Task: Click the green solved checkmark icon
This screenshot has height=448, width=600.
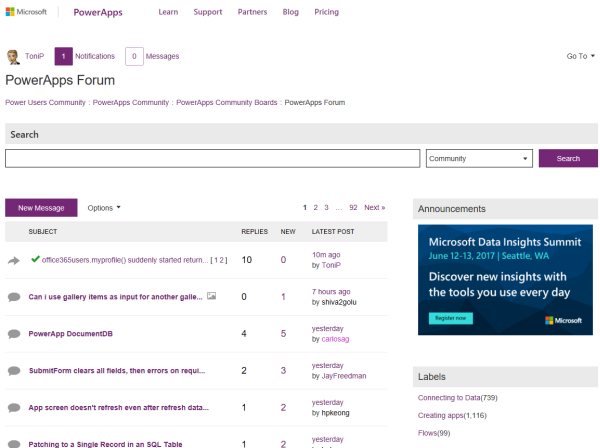Action: click(x=35, y=259)
